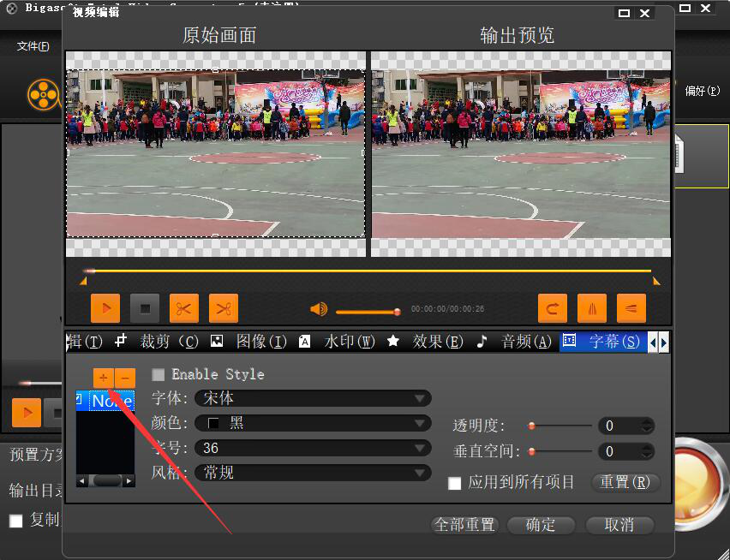730x560 pixels.
Task: Switch to the 音频(A) tab
Action: [x=526, y=342]
